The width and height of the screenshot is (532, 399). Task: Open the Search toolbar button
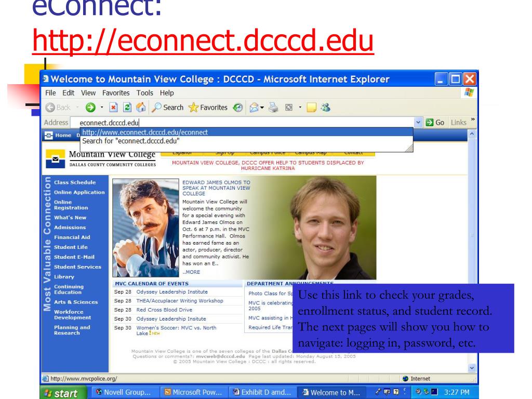click(167, 108)
